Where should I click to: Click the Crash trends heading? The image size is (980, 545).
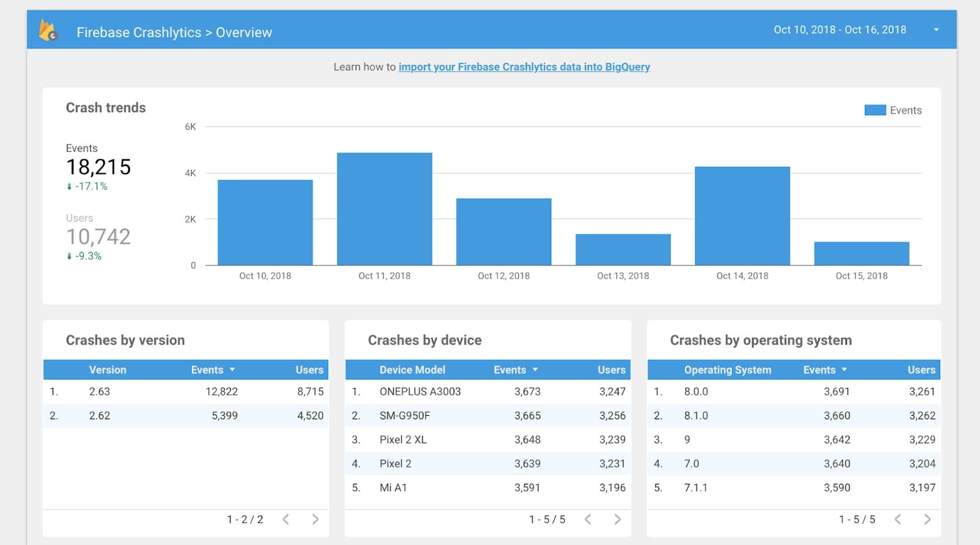[x=106, y=107]
